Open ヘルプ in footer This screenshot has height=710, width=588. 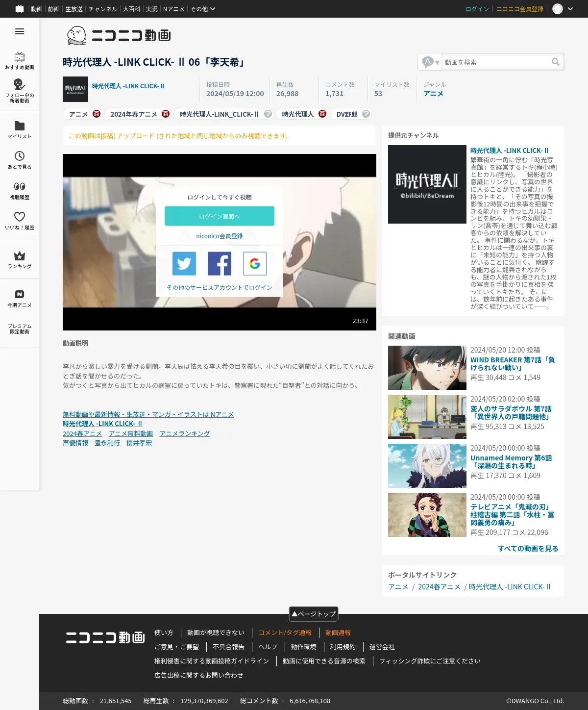[x=268, y=647]
